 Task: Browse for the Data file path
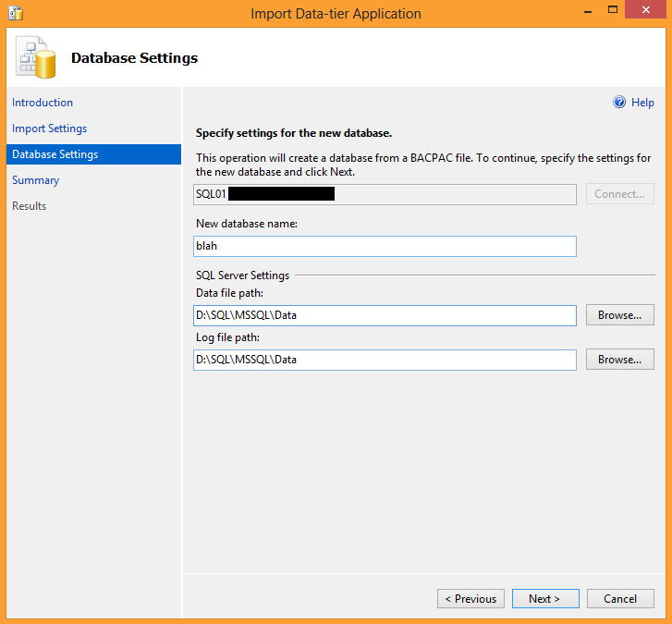[619, 315]
